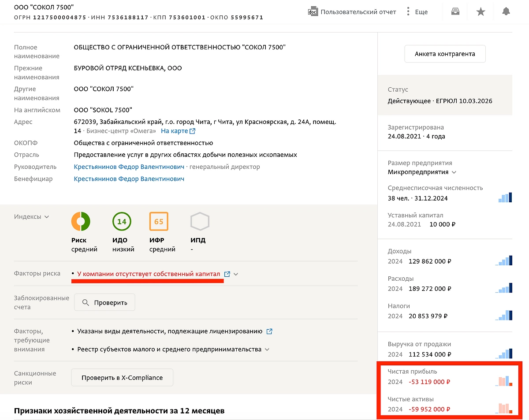Select the ИФР index badge showing 65

[x=159, y=221]
